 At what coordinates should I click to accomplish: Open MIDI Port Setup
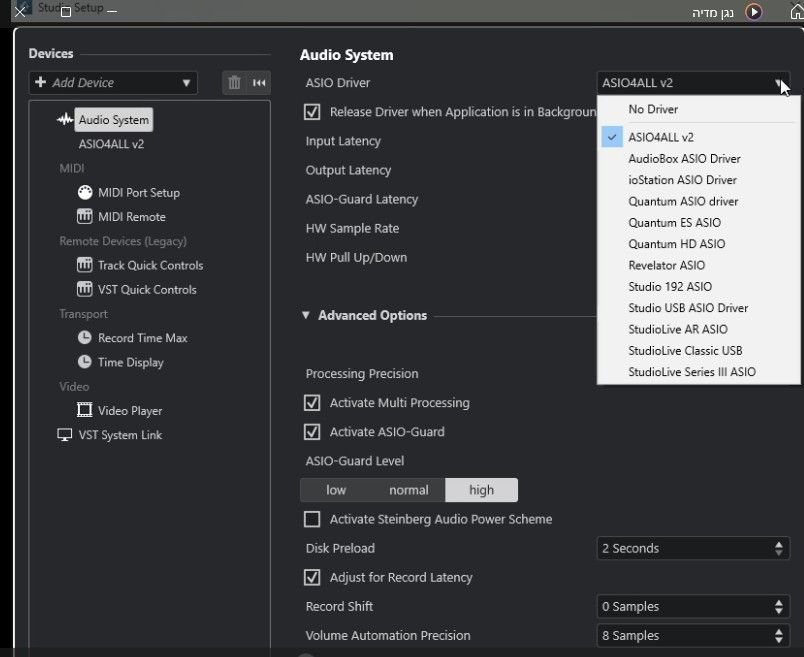139,193
